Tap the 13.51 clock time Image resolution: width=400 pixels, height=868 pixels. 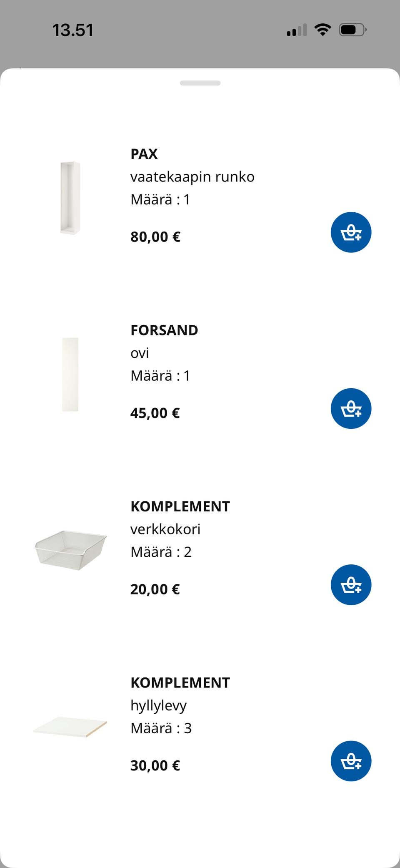click(x=73, y=30)
